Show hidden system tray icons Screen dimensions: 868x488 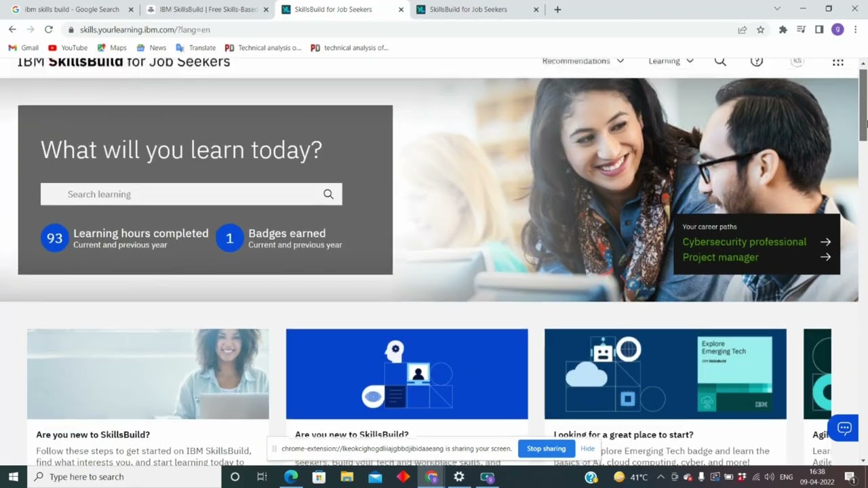pos(660,476)
